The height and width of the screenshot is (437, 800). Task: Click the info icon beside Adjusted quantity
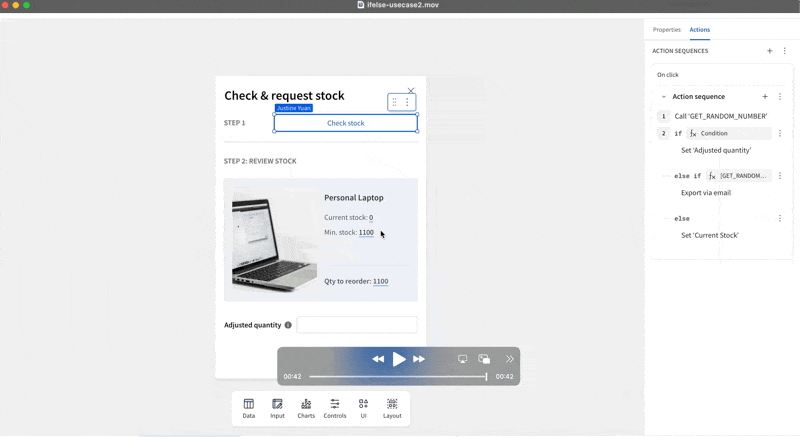[288, 325]
